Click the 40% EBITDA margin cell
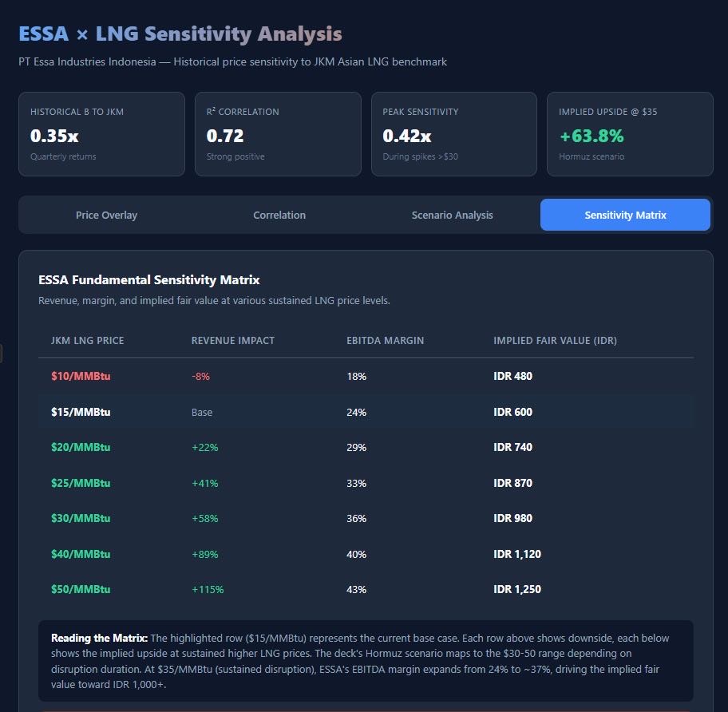 (357, 554)
